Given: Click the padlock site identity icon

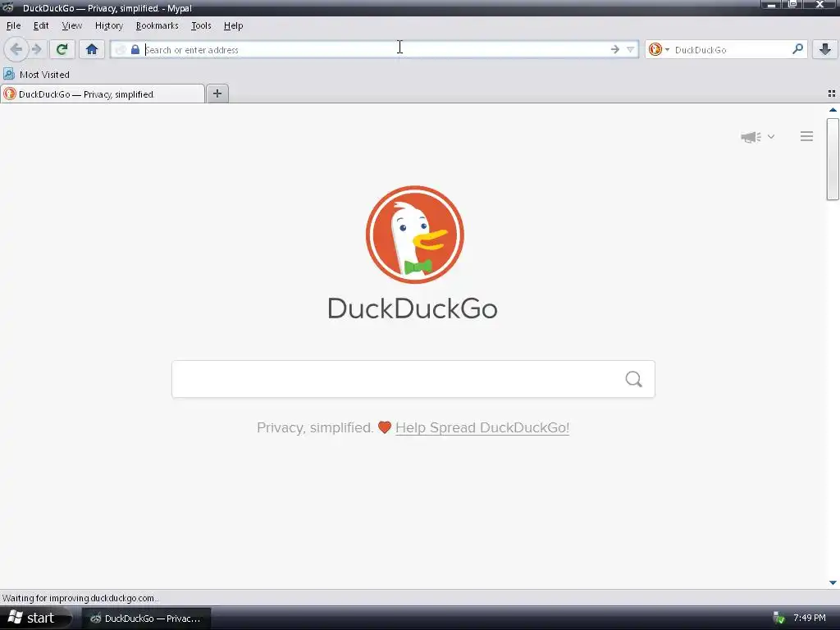Looking at the screenshot, I should click(x=135, y=50).
